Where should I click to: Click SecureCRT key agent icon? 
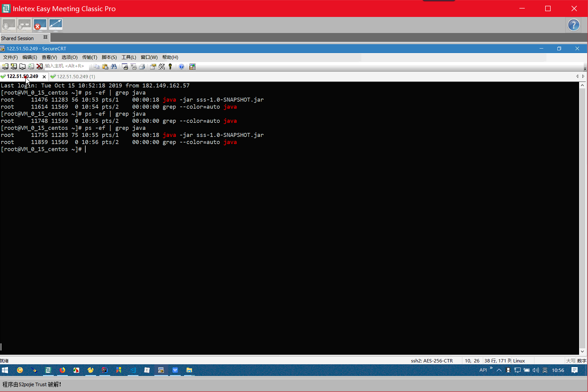click(x=170, y=66)
